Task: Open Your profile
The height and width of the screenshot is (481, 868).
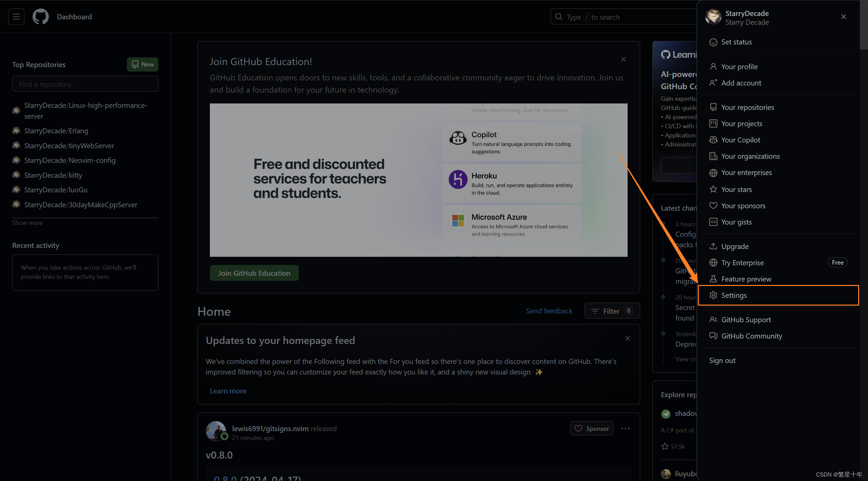Action: pyautogui.click(x=778, y=66)
